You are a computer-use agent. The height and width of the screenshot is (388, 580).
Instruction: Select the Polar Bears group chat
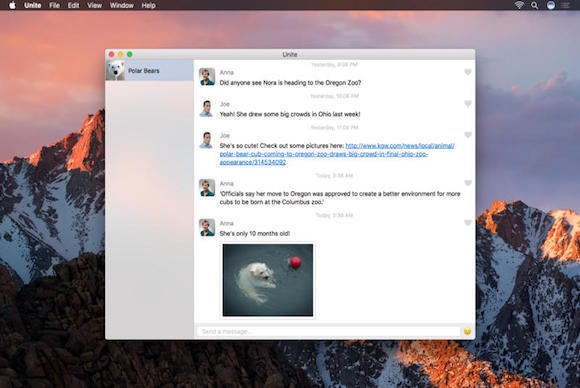(x=149, y=70)
